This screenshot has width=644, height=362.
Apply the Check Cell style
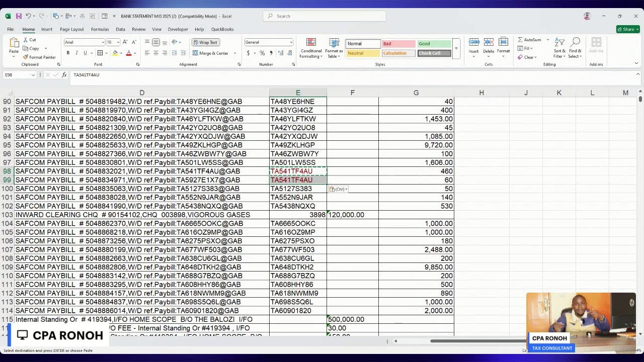coord(434,53)
